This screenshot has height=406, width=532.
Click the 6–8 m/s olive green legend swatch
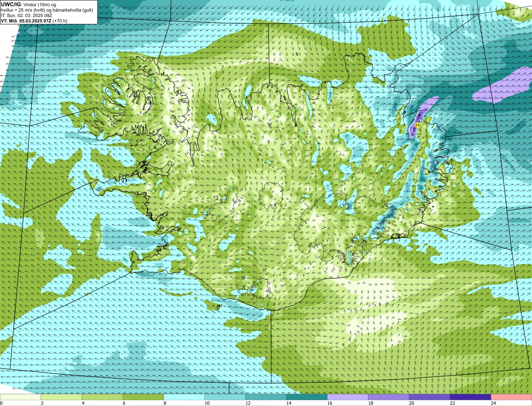pos(143,397)
